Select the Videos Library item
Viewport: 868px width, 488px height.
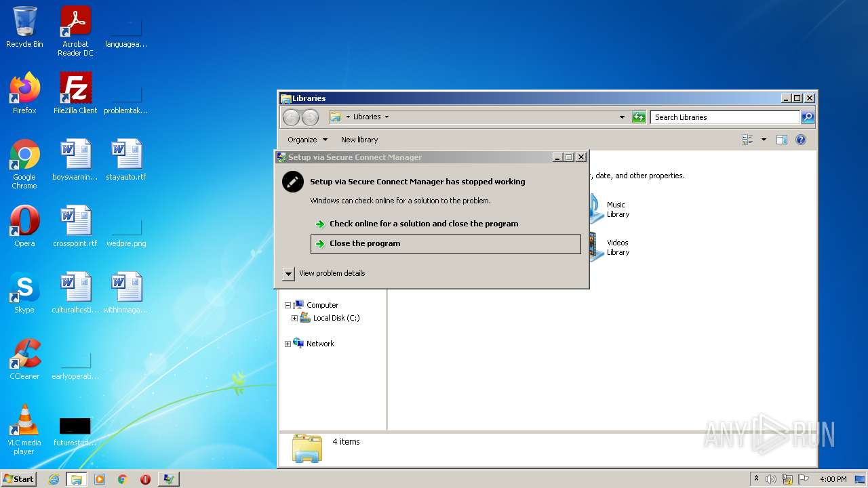[x=610, y=247]
